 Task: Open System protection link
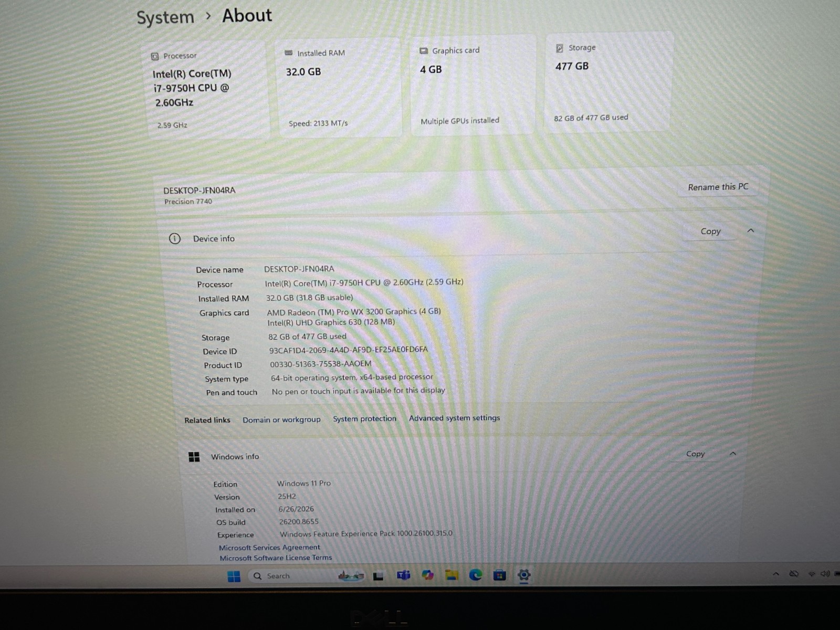pyautogui.click(x=364, y=418)
